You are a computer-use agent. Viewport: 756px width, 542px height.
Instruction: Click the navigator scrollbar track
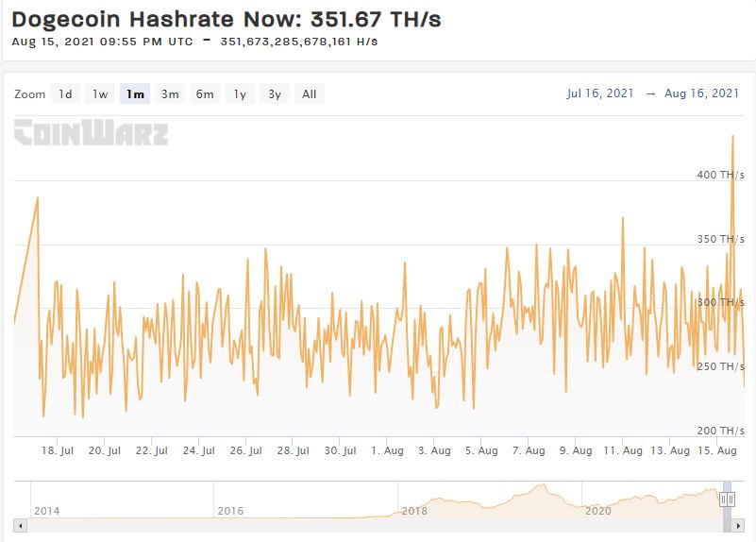pyautogui.click(x=375, y=526)
